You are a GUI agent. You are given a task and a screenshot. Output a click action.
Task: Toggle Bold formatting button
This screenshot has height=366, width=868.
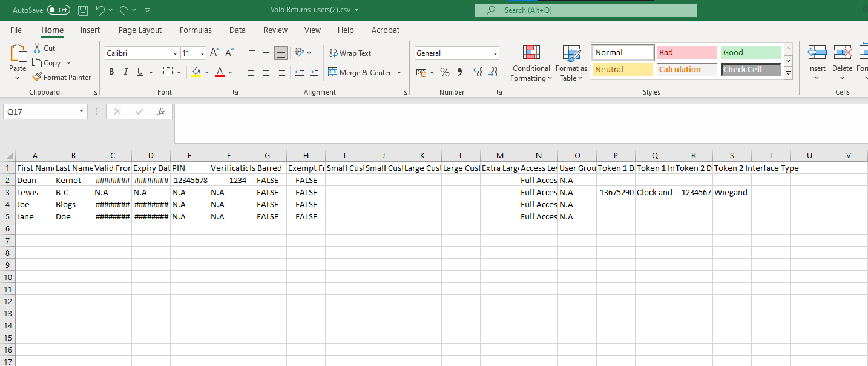pyautogui.click(x=111, y=72)
